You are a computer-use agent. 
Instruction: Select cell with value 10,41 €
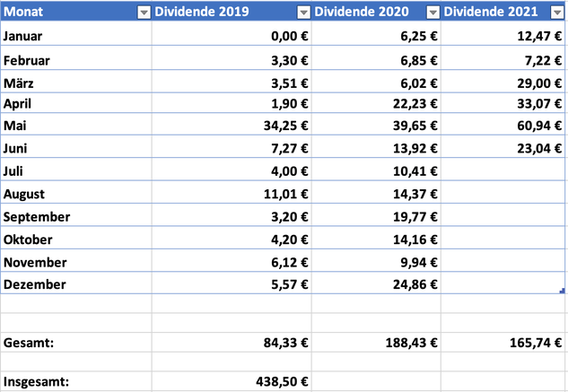click(376, 170)
